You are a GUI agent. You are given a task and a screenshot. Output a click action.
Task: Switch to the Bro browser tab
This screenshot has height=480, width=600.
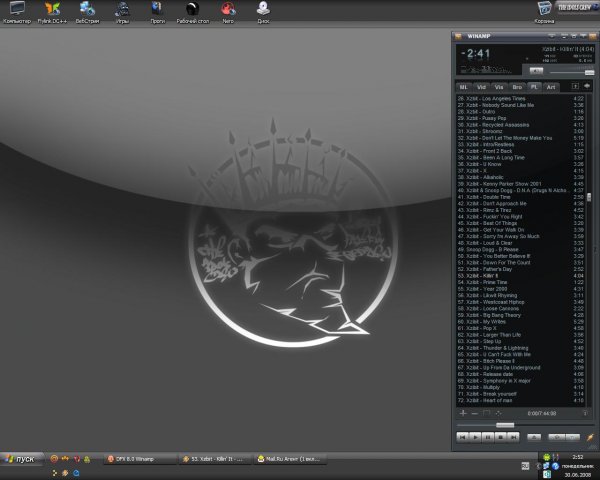coord(517,87)
